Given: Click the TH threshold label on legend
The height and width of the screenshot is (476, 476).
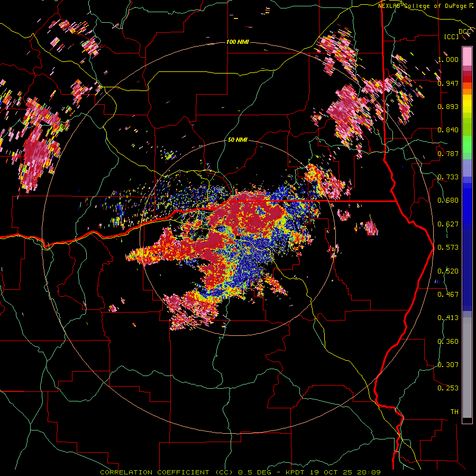Looking at the screenshot, I should coord(454,412).
